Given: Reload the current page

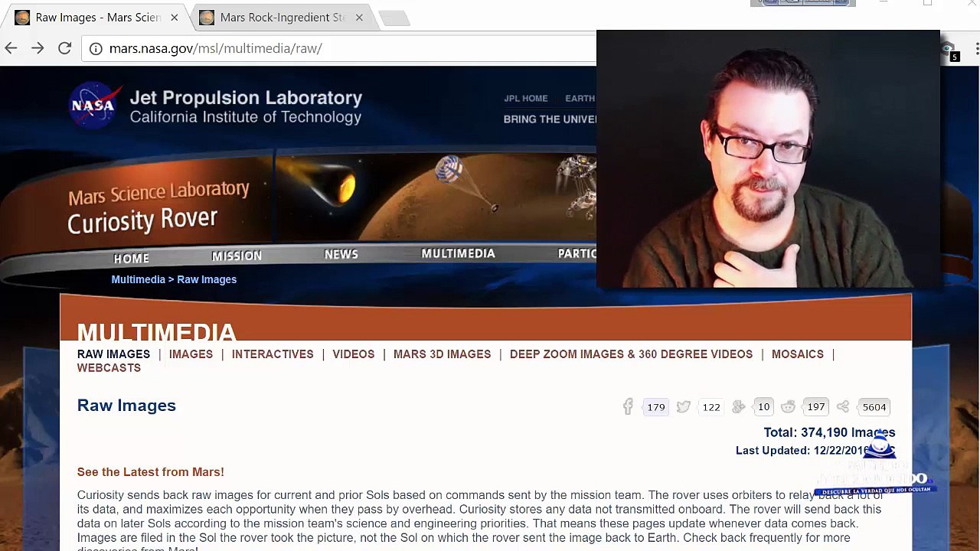Looking at the screenshot, I should [65, 48].
